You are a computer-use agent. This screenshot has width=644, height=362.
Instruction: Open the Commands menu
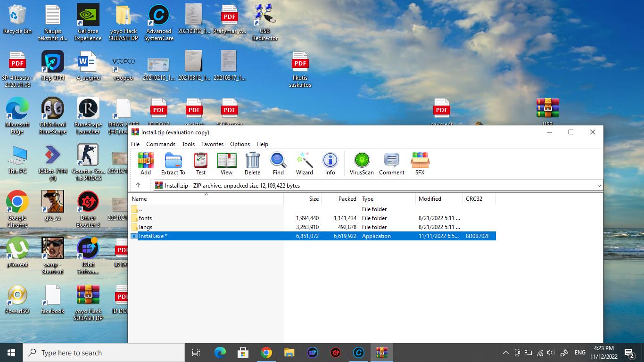[x=160, y=144]
